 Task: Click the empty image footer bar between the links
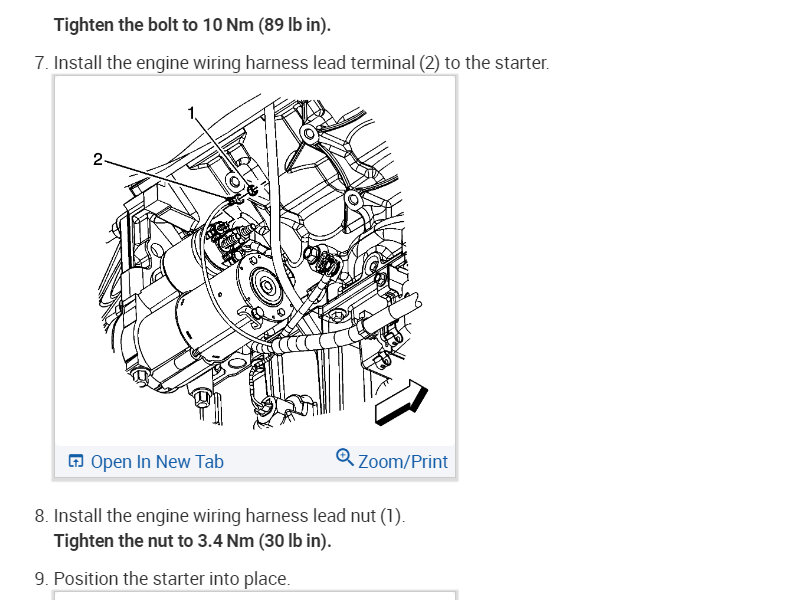[x=279, y=461]
